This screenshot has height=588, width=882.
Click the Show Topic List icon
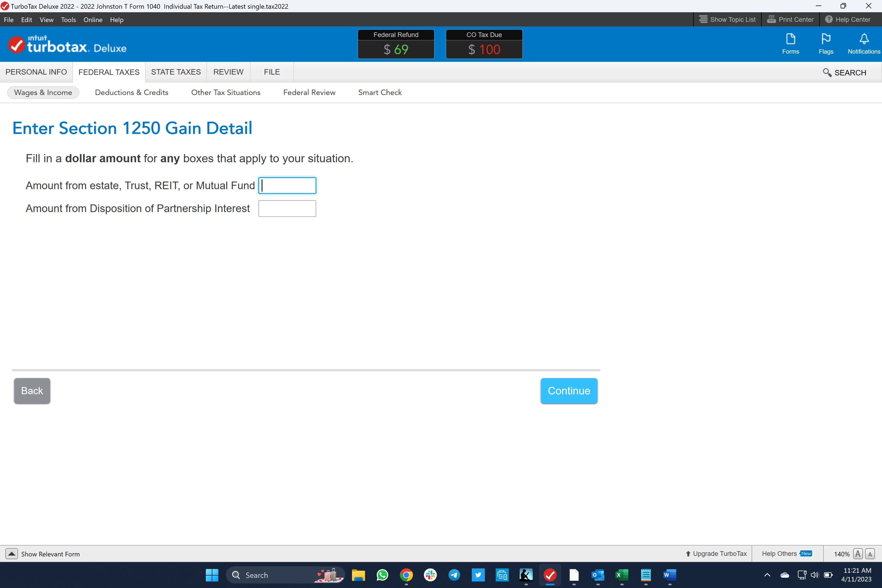(703, 20)
